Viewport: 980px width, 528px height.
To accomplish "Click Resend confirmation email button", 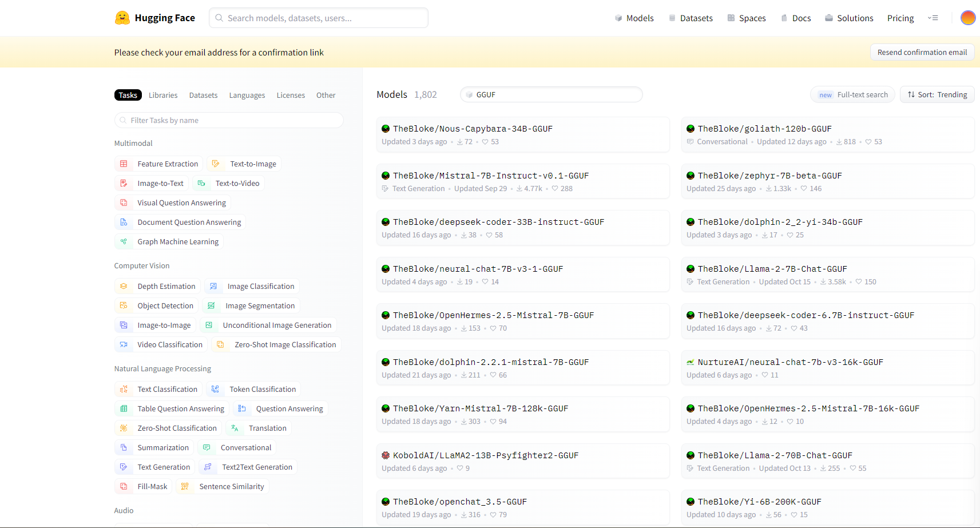I will pos(922,52).
